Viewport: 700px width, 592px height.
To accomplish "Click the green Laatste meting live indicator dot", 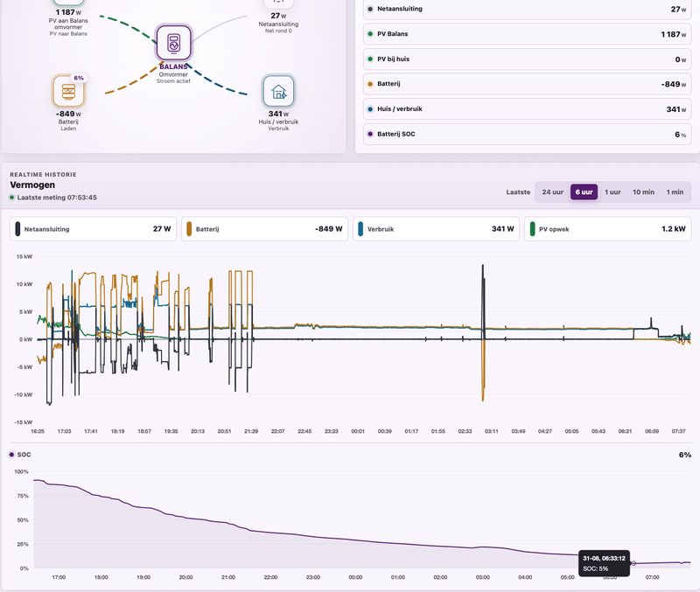I will point(12,197).
